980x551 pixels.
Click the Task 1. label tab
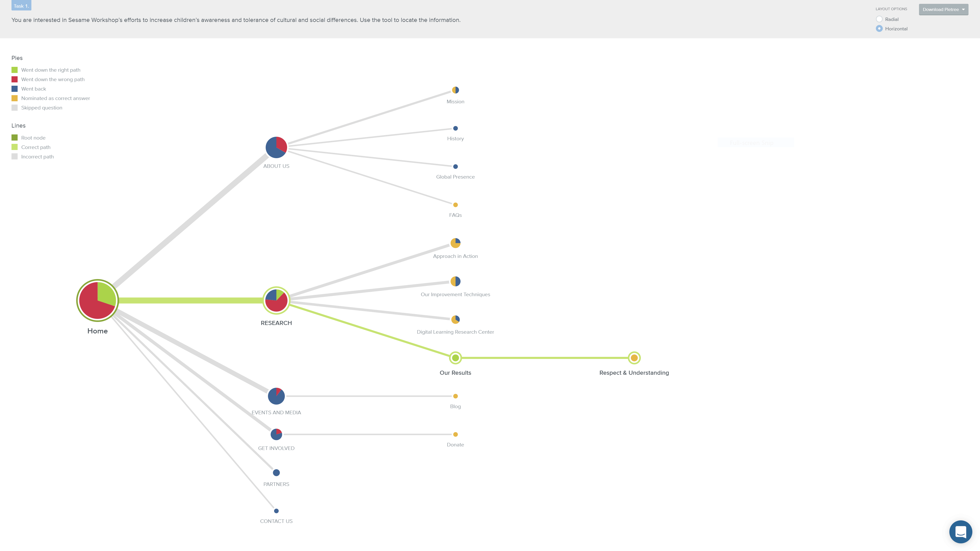click(21, 6)
